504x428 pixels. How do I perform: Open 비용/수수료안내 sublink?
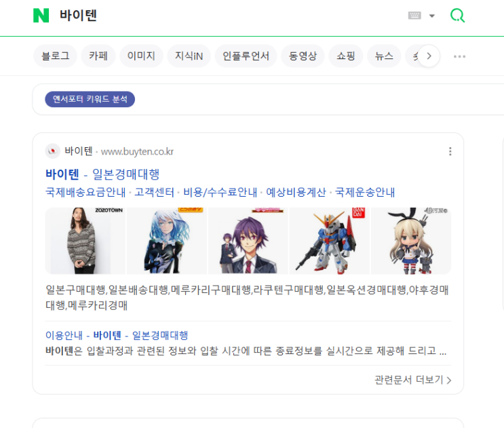220,192
